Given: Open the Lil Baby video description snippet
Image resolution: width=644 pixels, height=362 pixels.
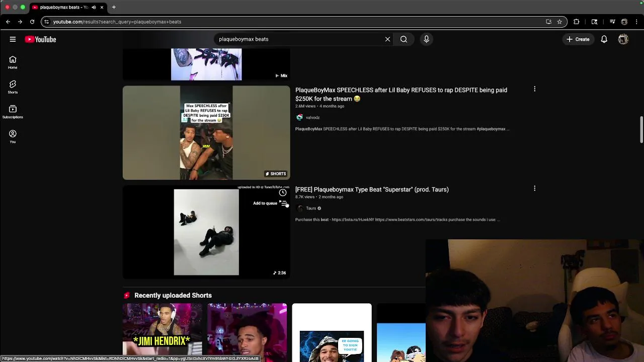Looking at the screenshot, I should [402, 129].
